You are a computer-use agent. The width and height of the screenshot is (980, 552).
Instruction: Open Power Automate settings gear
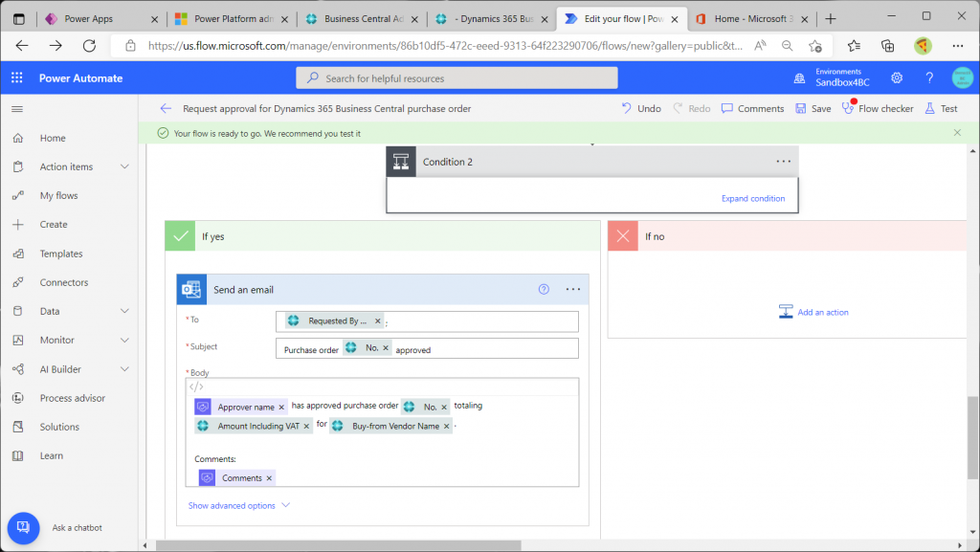[x=897, y=77]
